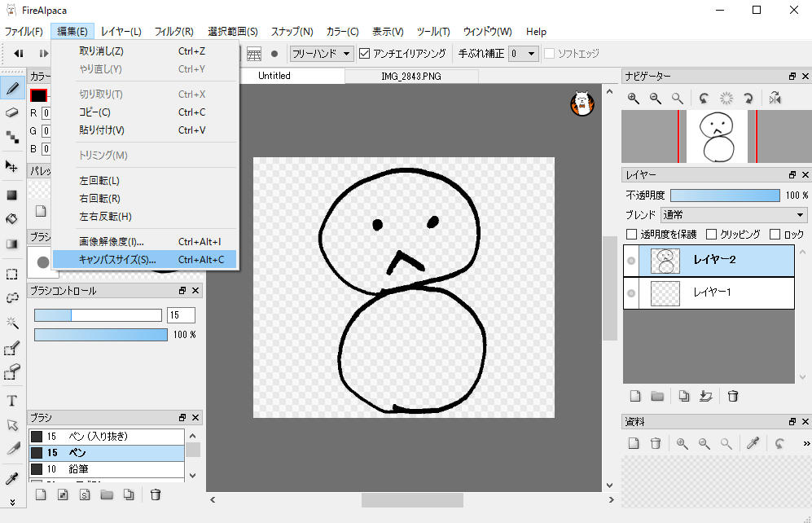Adjust the brush size slider
812x523 pixels.
pyautogui.click(x=98, y=314)
